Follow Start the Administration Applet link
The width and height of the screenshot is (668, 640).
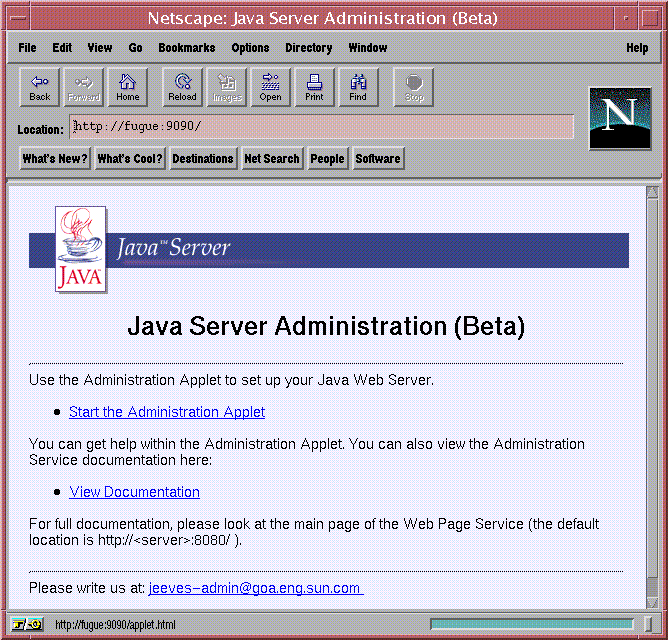(167, 412)
